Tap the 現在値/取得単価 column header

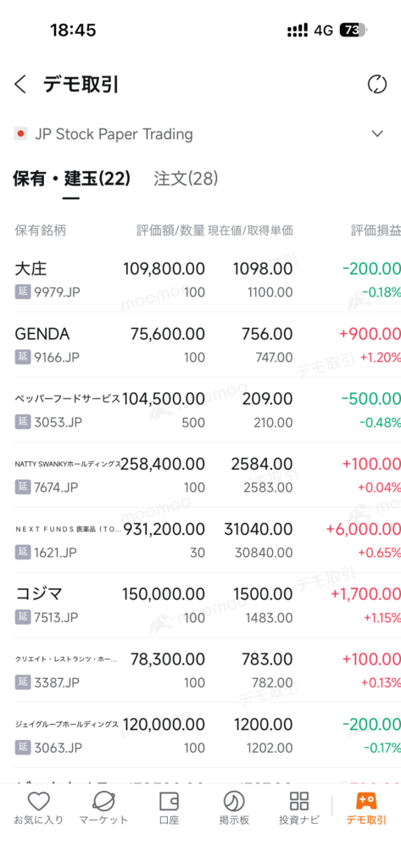click(x=250, y=231)
